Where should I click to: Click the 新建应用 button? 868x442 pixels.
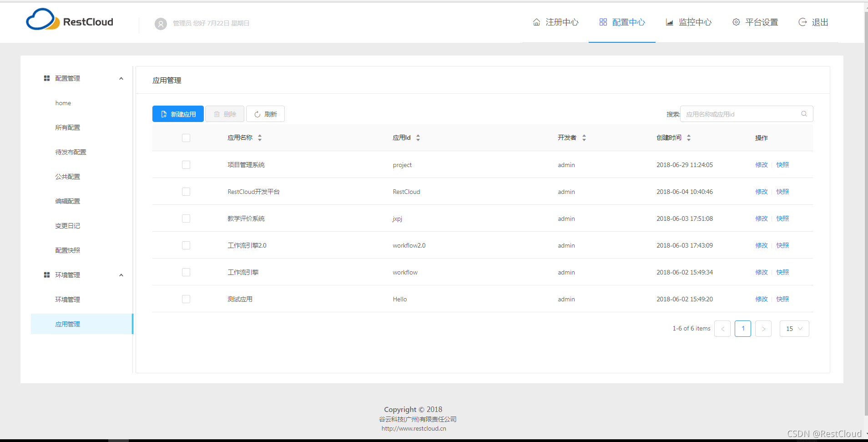click(x=178, y=114)
